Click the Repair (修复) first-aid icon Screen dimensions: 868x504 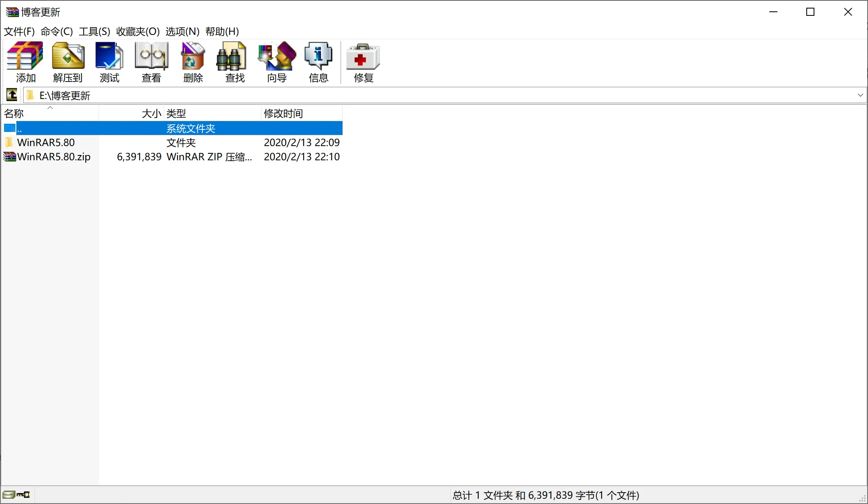pyautogui.click(x=363, y=56)
